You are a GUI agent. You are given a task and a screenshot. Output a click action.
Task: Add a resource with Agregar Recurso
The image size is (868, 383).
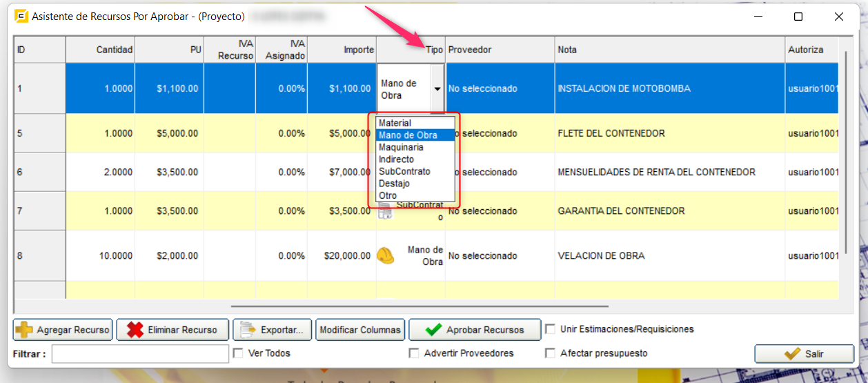pos(62,330)
